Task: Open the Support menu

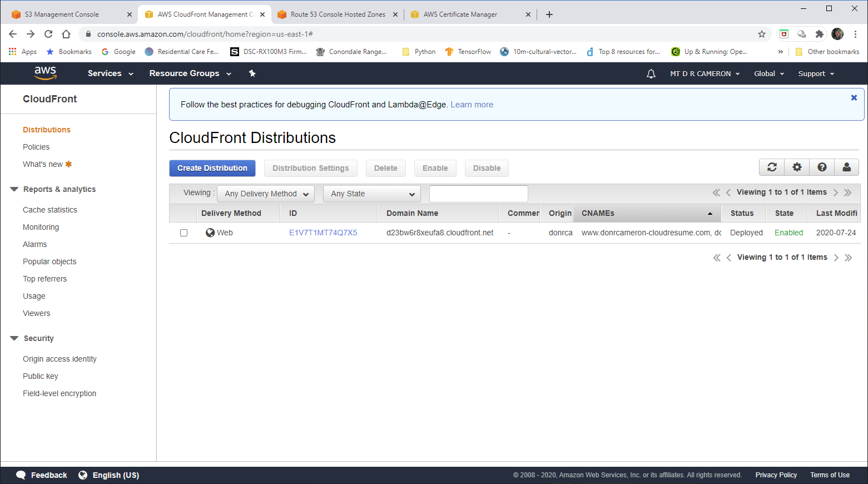Action: pyautogui.click(x=816, y=73)
